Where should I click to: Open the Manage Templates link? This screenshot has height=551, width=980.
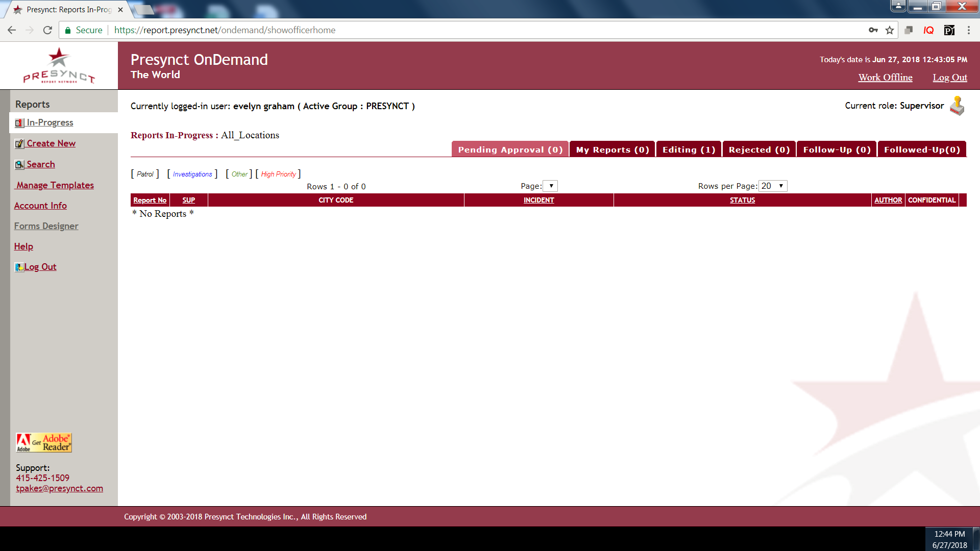(x=55, y=185)
